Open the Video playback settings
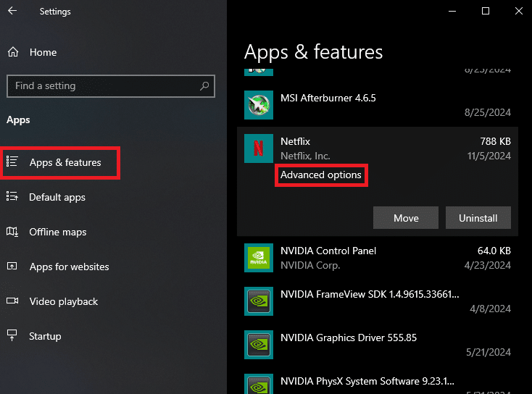532x394 pixels. click(63, 301)
